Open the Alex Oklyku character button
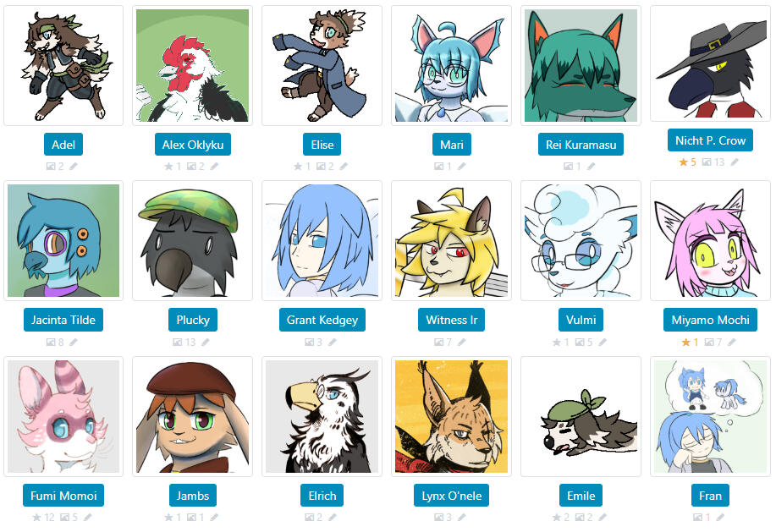 click(x=192, y=145)
